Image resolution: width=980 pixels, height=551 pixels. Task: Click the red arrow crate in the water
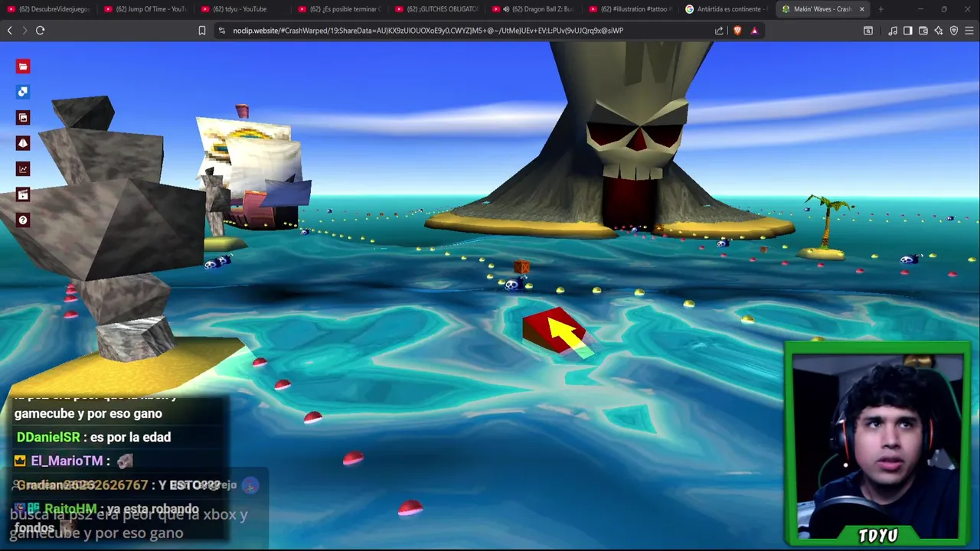click(x=556, y=332)
